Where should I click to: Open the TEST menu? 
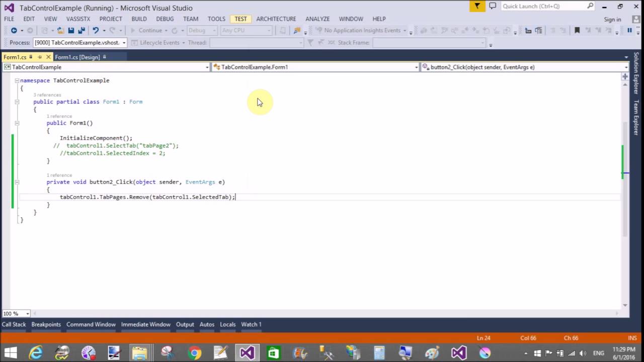240,19
